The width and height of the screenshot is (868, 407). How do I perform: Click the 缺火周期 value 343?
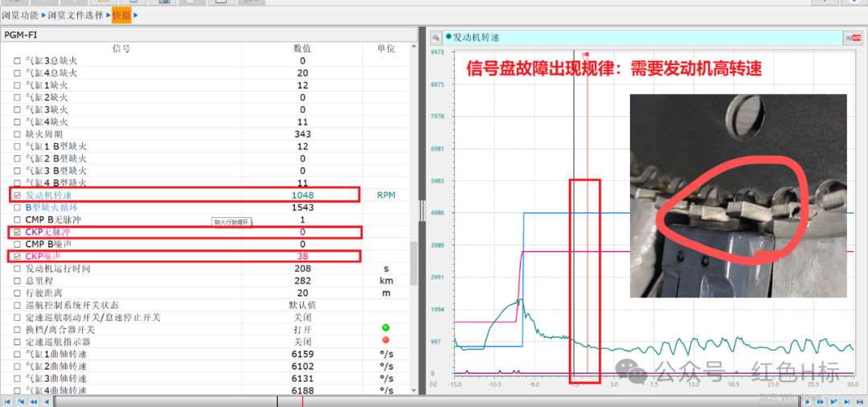[x=302, y=134]
